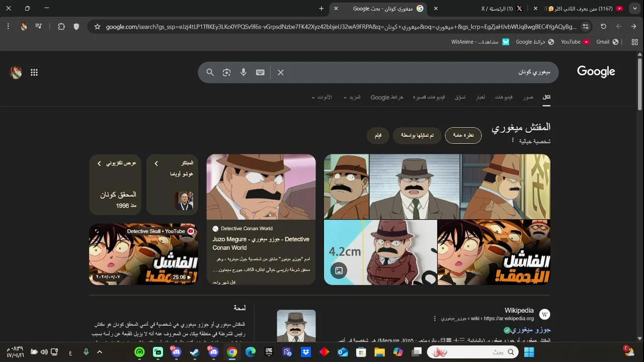644x362 pixels.
Task: Open Chrome extensions puzzle icon
Action: pyautogui.click(x=61, y=27)
